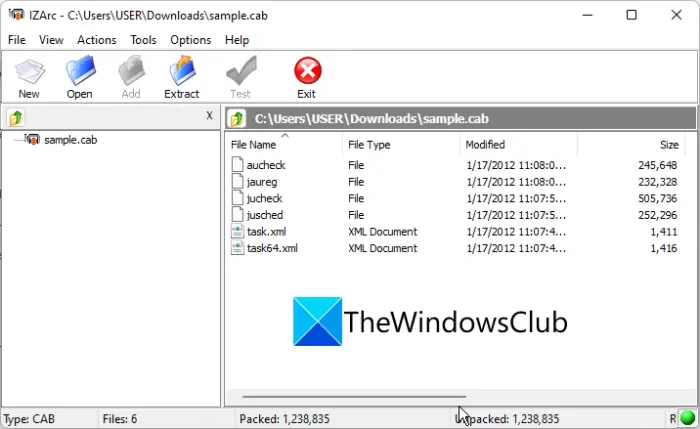Open an archive with the Open icon

80,71
